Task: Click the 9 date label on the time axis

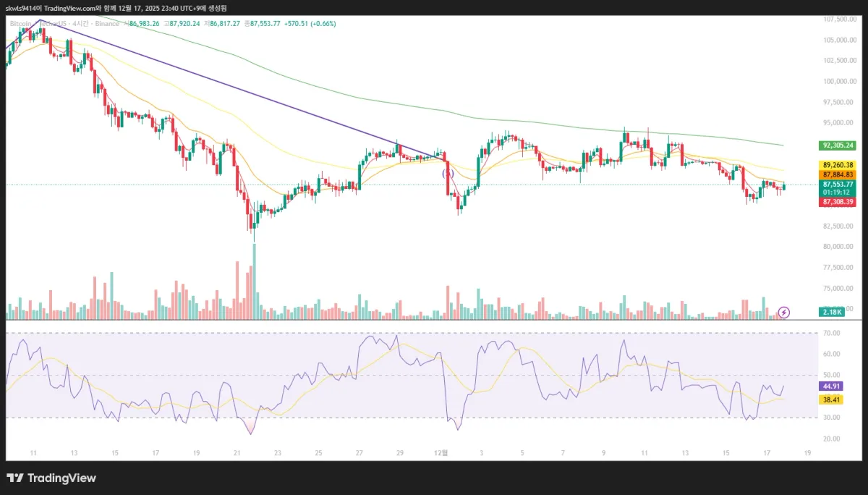Action: click(604, 452)
